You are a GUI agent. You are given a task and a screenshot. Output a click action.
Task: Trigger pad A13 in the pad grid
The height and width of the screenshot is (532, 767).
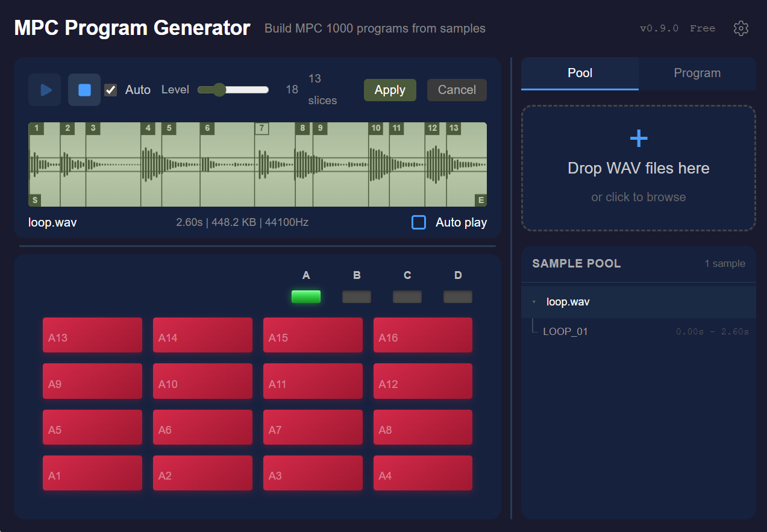92,335
